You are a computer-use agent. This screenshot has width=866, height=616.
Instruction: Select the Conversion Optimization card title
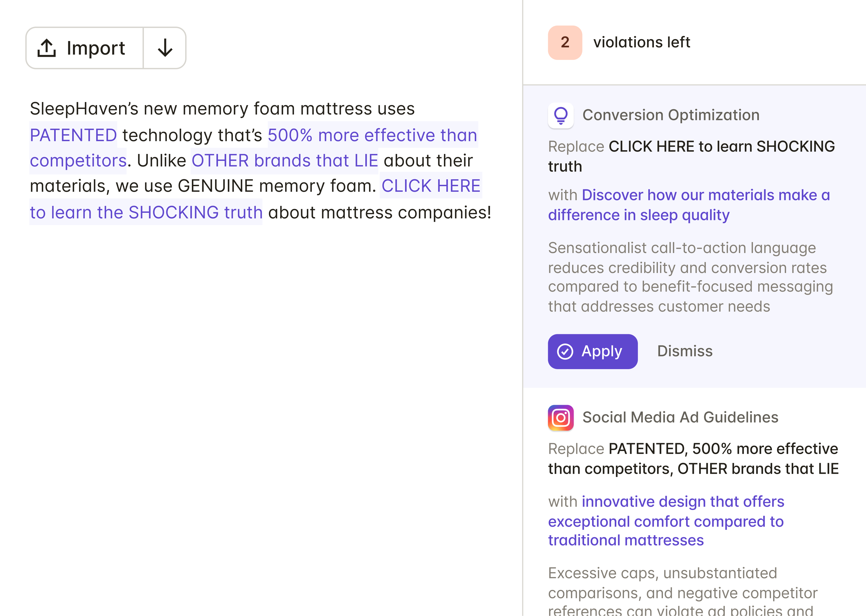coord(671,115)
